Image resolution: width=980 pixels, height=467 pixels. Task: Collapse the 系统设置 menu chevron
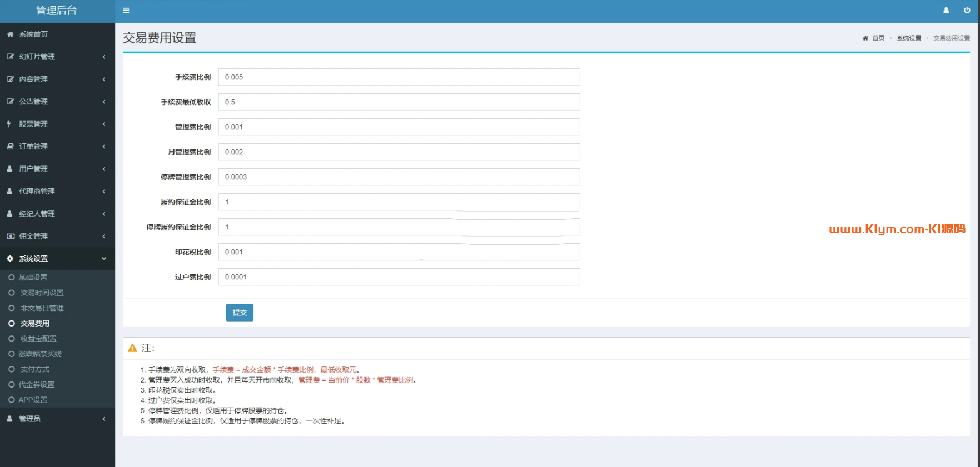click(104, 259)
